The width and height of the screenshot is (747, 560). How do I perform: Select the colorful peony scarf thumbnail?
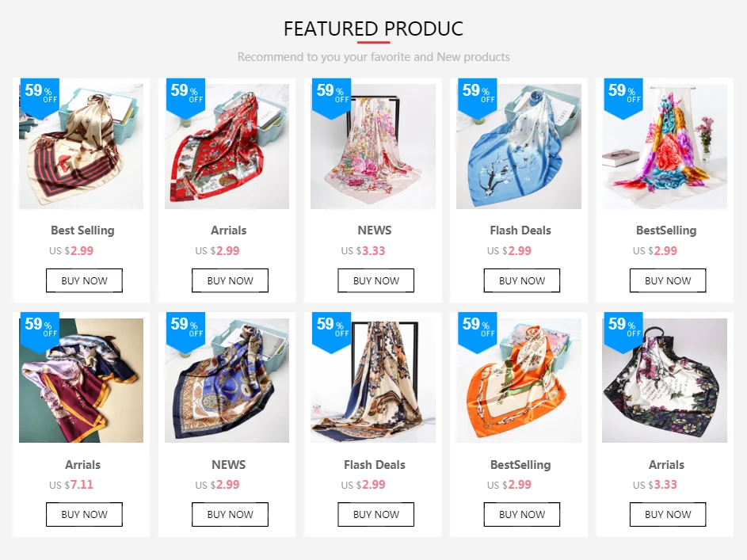(x=665, y=147)
